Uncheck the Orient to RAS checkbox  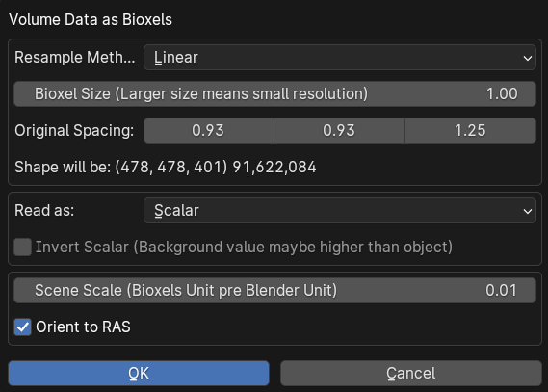[x=23, y=327]
